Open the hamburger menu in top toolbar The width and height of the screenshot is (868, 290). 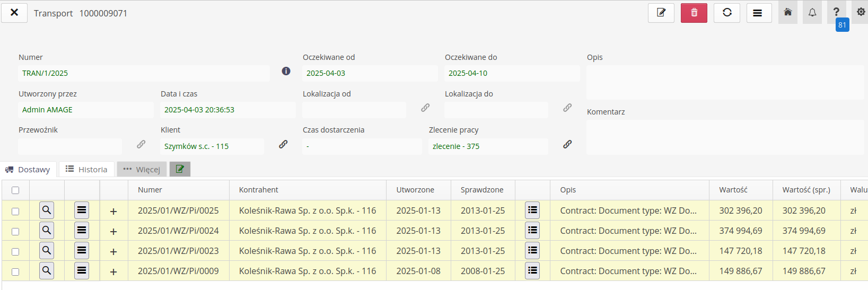click(x=758, y=13)
